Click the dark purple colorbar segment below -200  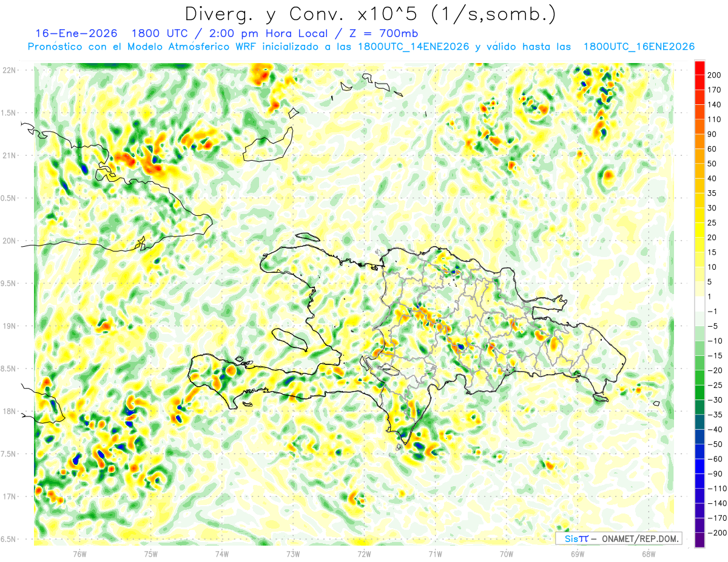point(699,540)
